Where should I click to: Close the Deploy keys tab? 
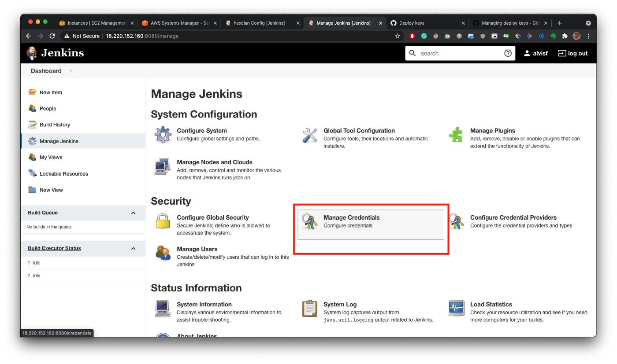tap(463, 23)
